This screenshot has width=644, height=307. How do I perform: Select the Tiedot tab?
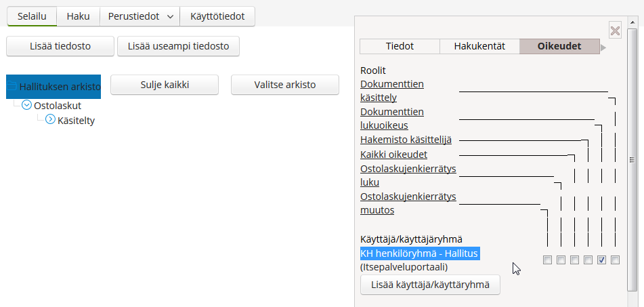click(400, 46)
